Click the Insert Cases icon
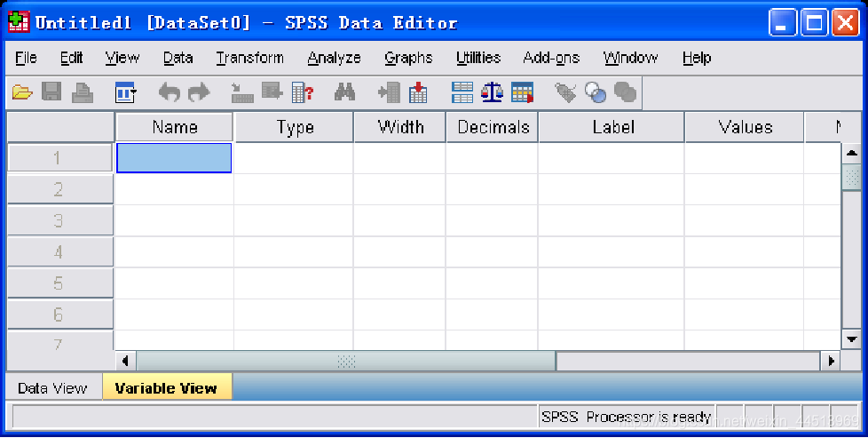The width and height of the screenshot is (868, 438). (389, 92)
